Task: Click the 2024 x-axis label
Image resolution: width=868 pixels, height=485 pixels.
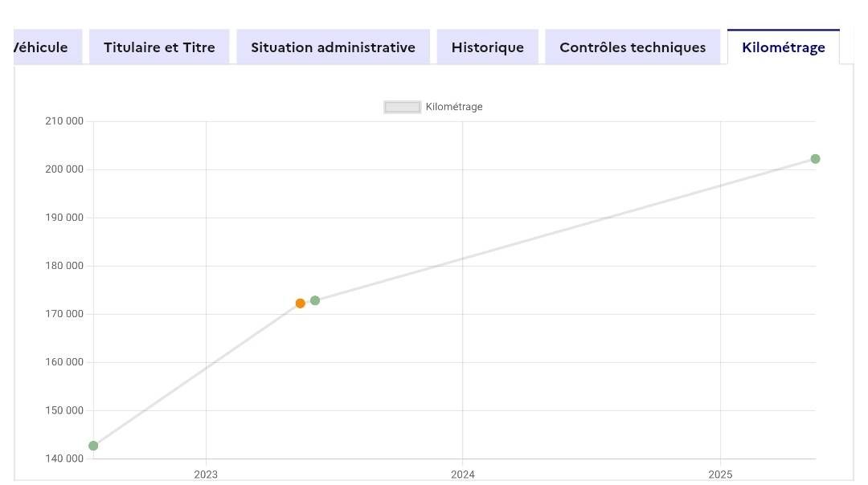Action: click(x=463, y=475)
